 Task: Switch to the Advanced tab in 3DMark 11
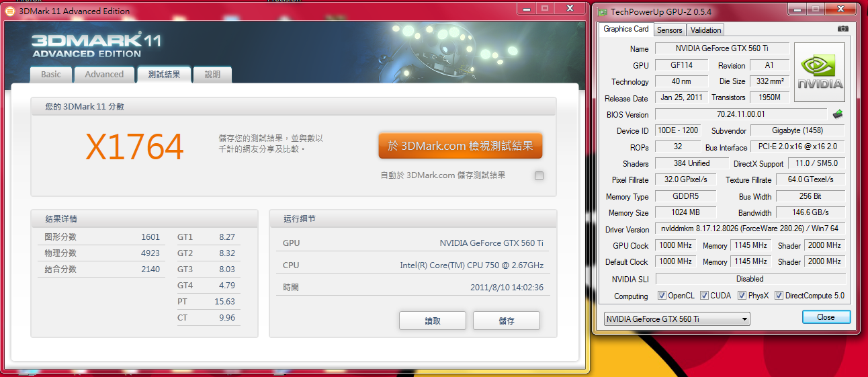click(x=104, y=75)
